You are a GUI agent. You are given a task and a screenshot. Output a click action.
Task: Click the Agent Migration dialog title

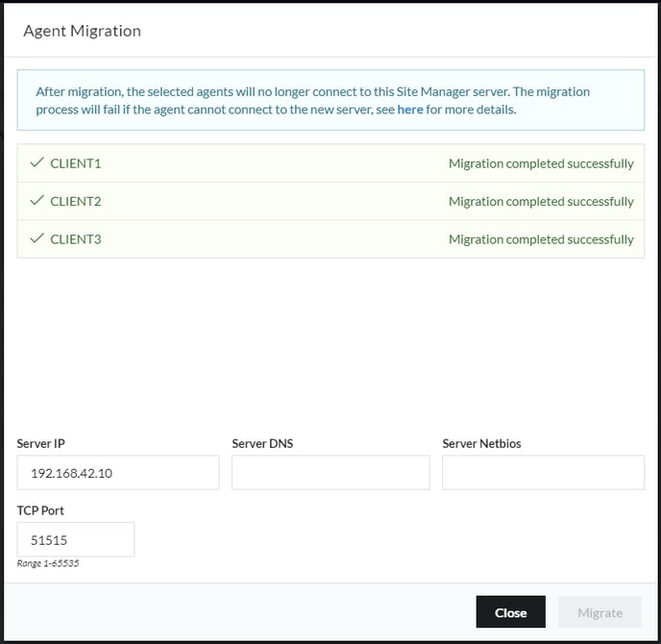tap(82, 31)
